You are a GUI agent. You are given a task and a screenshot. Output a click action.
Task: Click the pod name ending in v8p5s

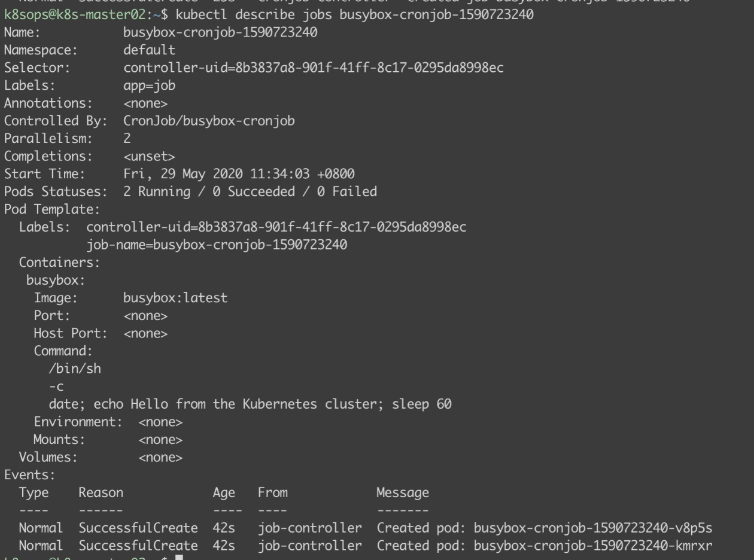[x=592, y=528]
